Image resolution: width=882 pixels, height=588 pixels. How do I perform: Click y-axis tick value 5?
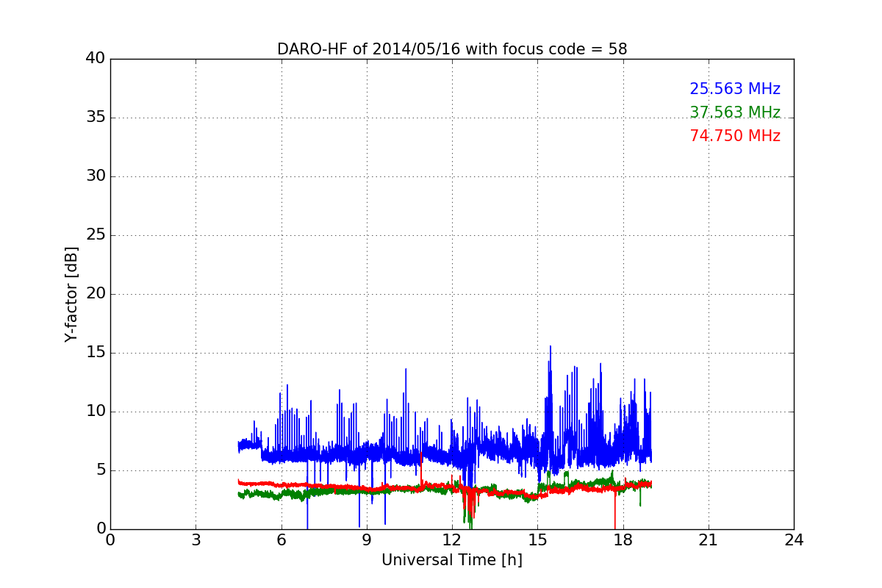(x=101, y=470)
